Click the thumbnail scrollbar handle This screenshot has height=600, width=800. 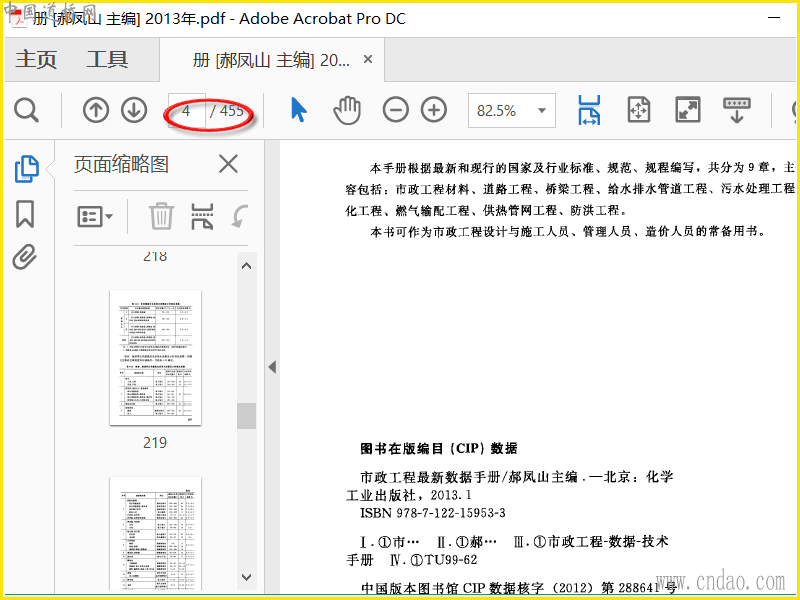click(x=246, y=416)
